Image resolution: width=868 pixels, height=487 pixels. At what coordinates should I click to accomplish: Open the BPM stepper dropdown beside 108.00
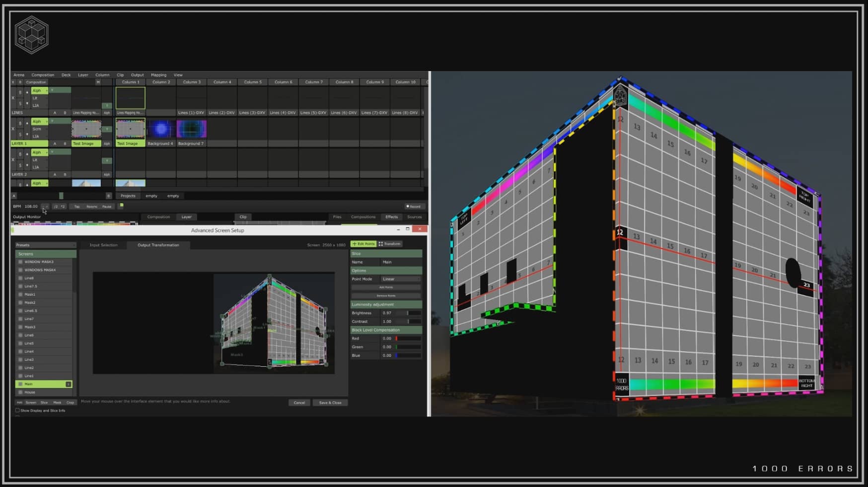tap(45, 207)
